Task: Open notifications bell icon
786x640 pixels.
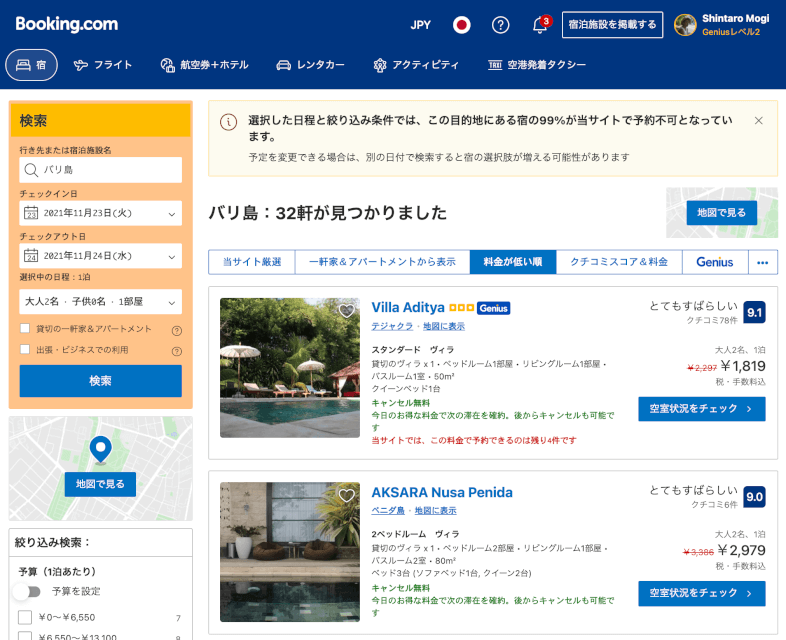Action: coord(540,25)
